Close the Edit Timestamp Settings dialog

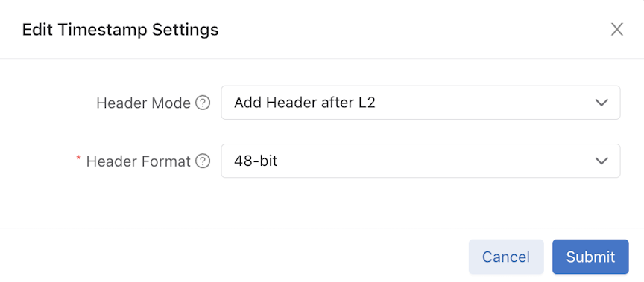(x=617, y=30)
